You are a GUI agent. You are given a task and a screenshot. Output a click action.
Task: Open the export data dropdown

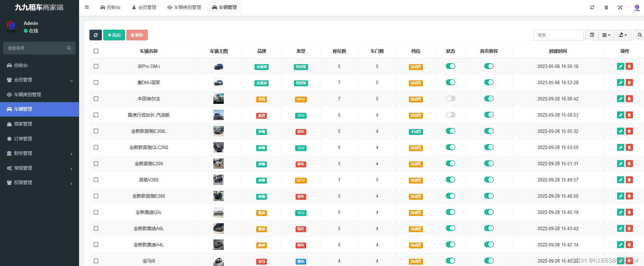coord(623,35)
